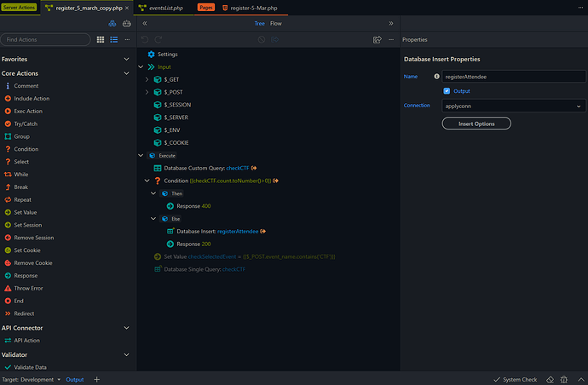Select the Group action icon
The image size is (588, 385).
(x=8, y=136)
